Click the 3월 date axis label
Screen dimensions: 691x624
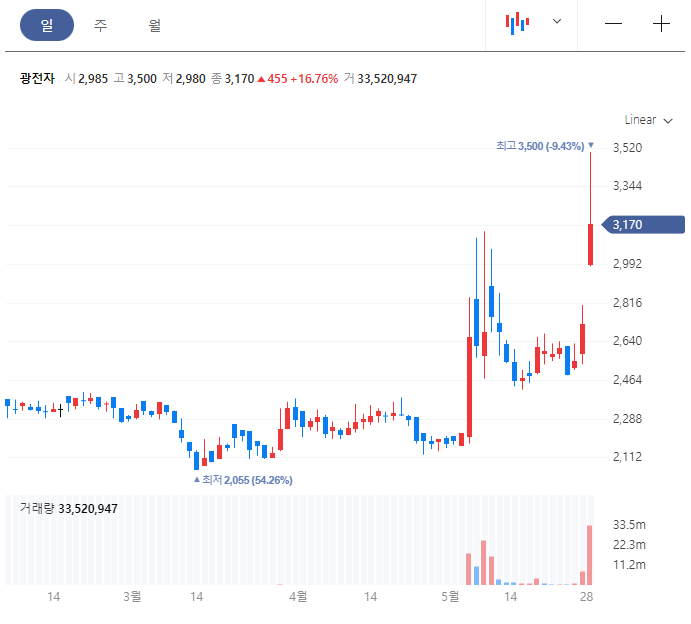132,597
